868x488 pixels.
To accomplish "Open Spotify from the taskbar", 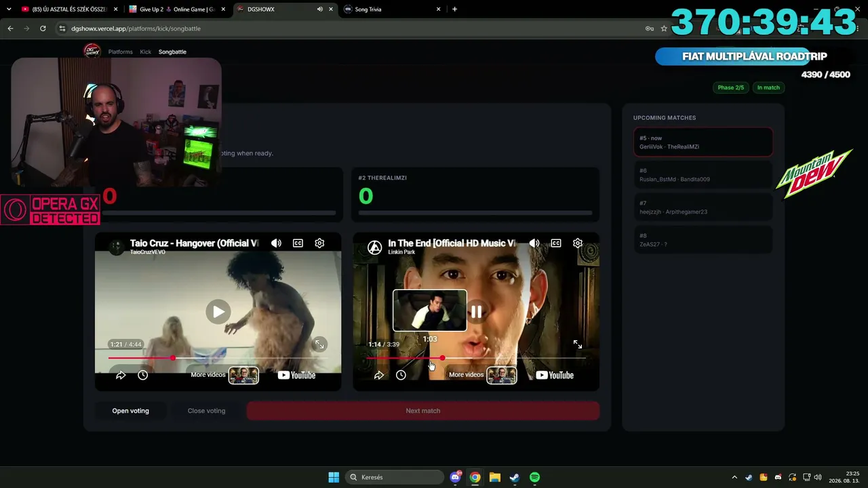I will [534, 477].
